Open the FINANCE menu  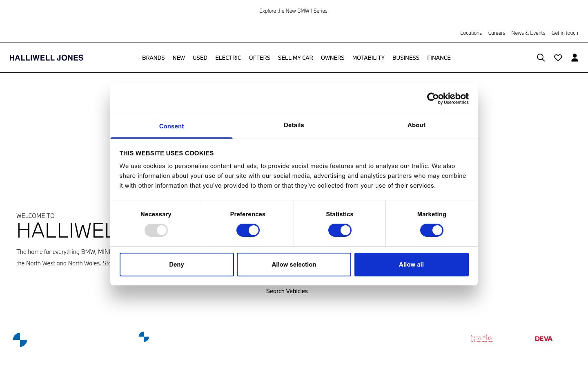point(439,58)
